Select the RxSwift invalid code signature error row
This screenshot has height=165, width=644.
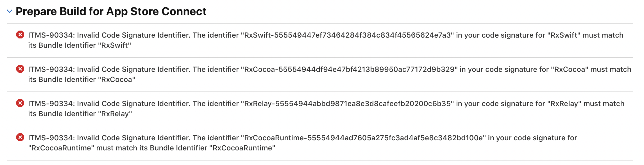click(320, 40)
